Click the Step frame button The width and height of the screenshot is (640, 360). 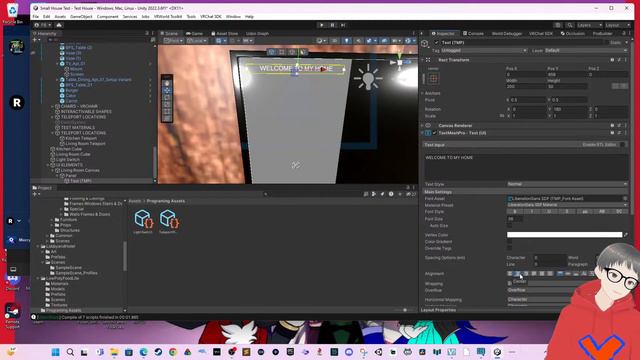pos(343,25)
